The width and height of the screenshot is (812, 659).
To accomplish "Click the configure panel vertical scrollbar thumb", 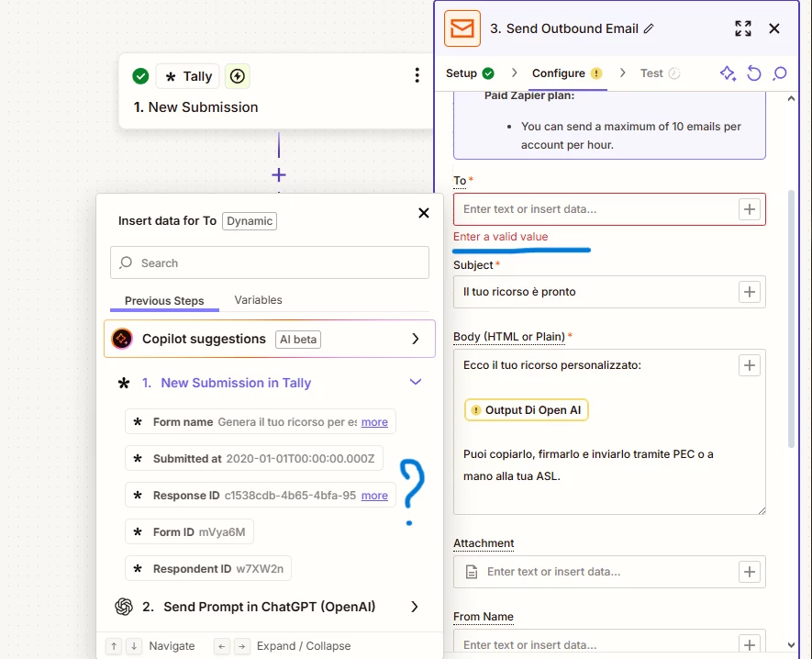I will tap(791, 318).
